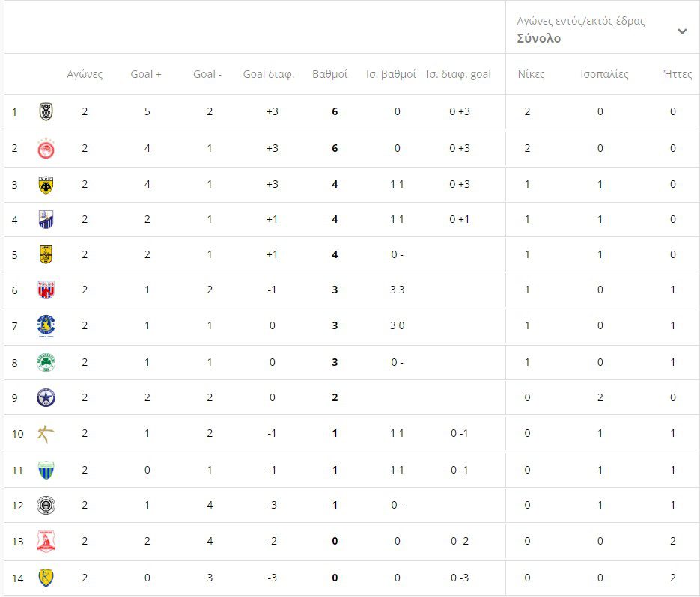Click the Panathinaikos green shamrock logo
The image size is (700, 597).
46,362
